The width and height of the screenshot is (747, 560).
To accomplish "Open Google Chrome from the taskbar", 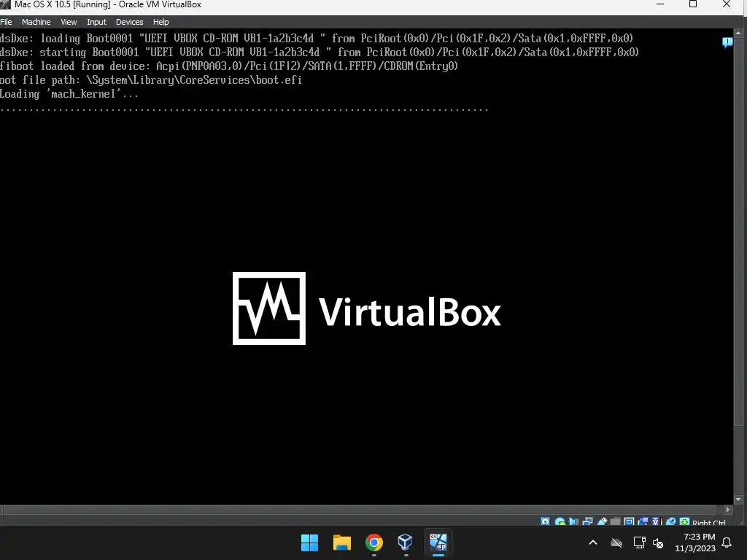I will [374, 542].
